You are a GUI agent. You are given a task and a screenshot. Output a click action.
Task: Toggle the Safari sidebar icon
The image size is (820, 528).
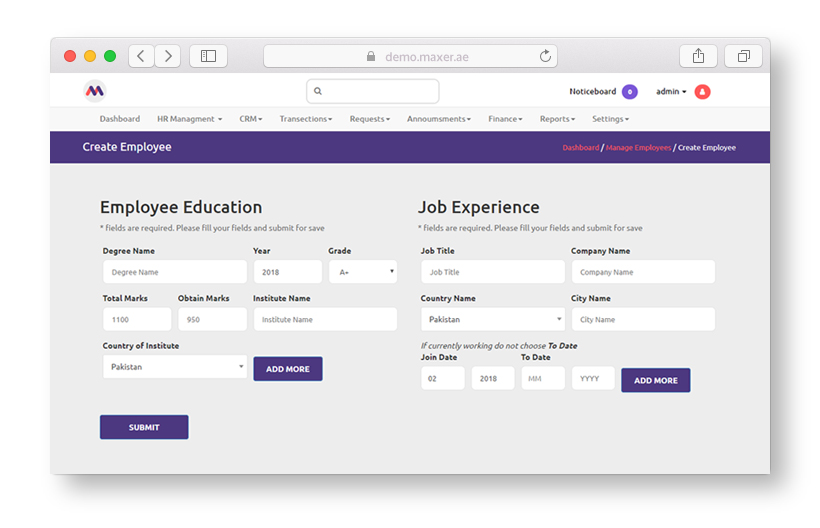click(208, 56)
